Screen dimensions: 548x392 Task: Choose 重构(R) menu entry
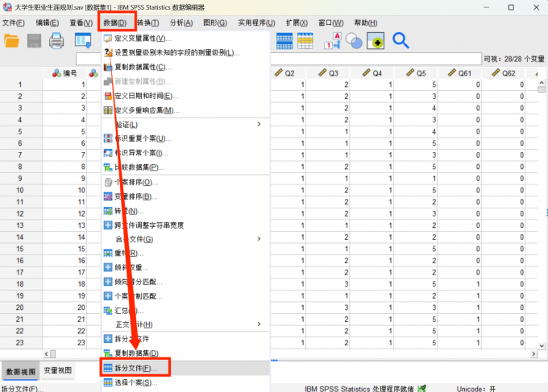tap(186, 253)
